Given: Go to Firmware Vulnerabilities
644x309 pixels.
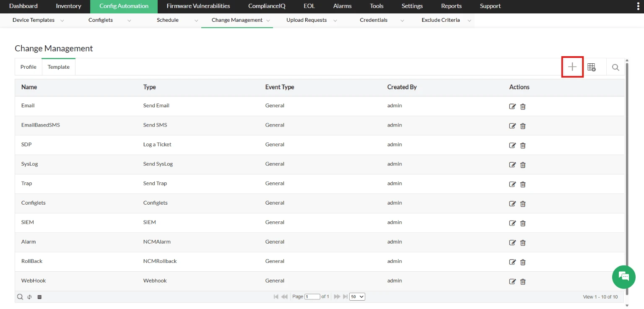Looking at the screenshot, I should tap(198, 6).
